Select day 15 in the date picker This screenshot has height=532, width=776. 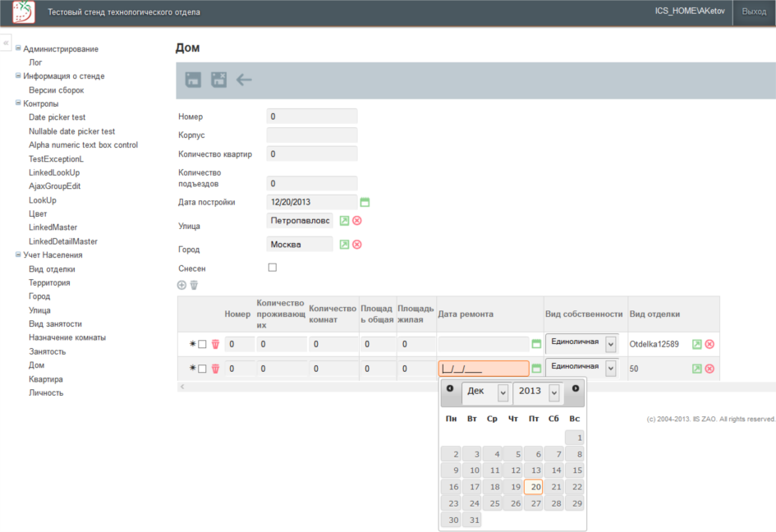pyautogui.click(x=574, y=470)
